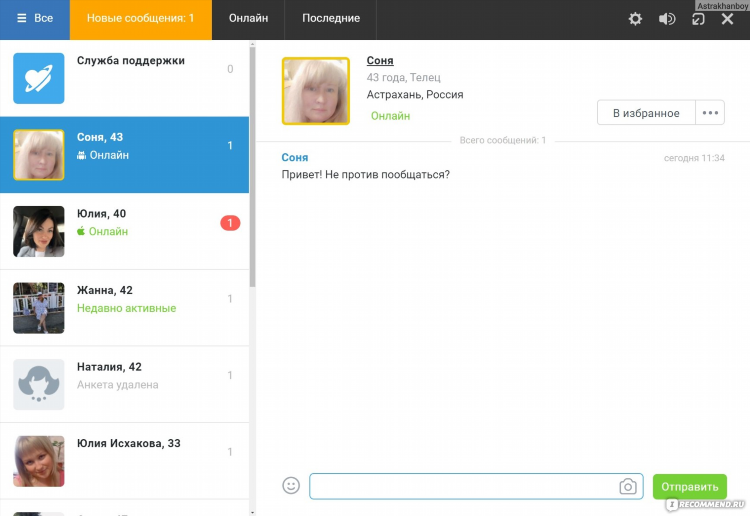Click the Всего сообщений: 1 label
Screen dimensions: 750x516
(x=503, y=140)
